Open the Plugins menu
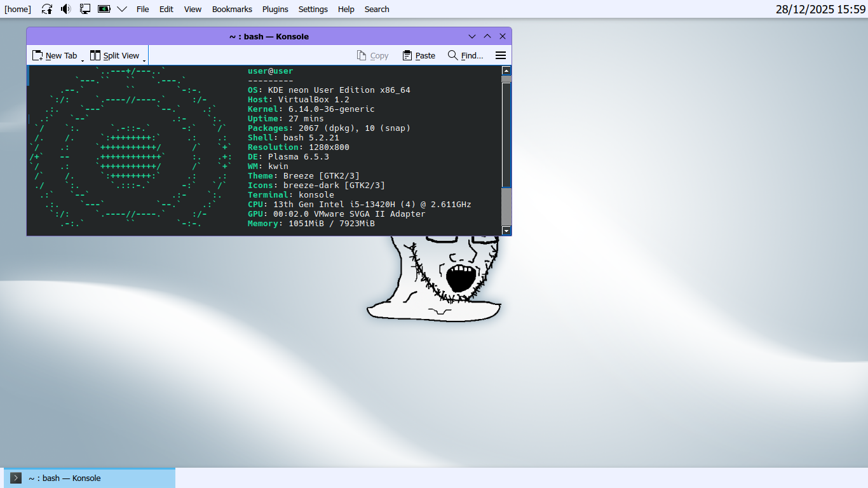The image size is (868, 488). point(275,9)
